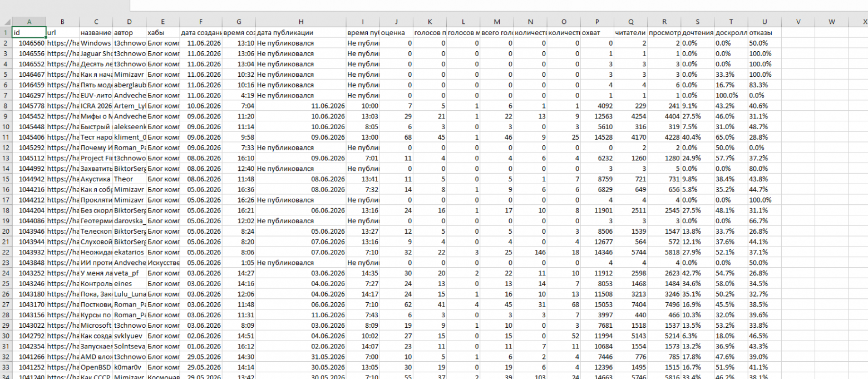Viewport: 868px width, 379px height.
Task: Click header cell 'id' in A1
Action: coord(29,32)
